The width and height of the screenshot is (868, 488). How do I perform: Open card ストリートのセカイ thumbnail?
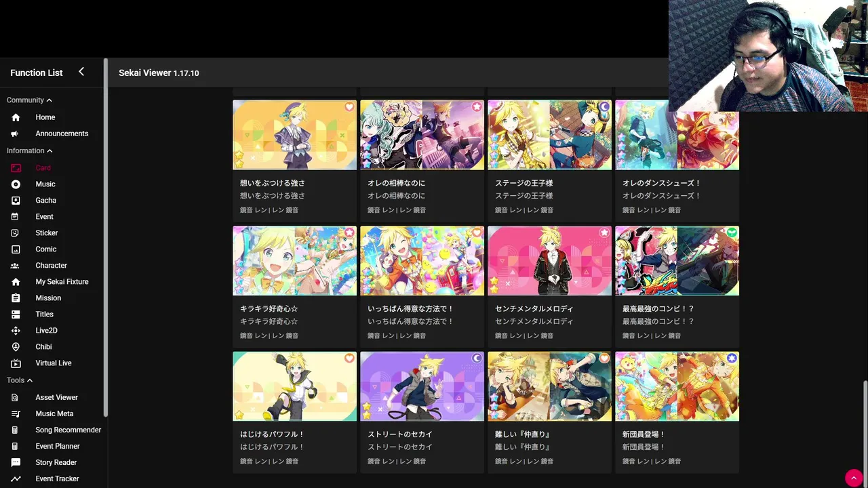(422, 386)
